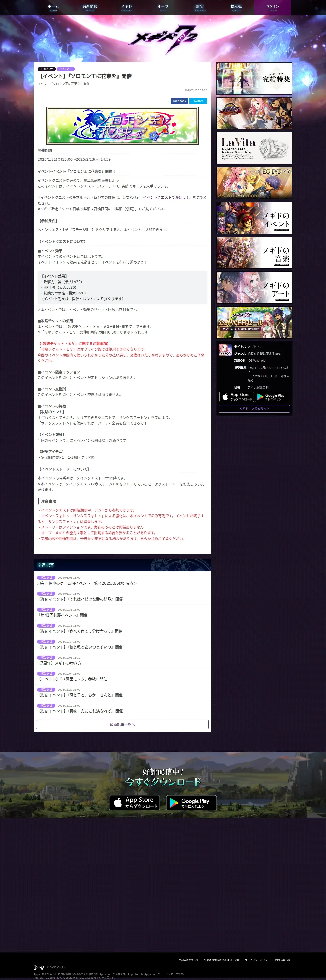Open the お問い合わせ footer link
Viewport: 326px width, 980px height.
click(283, 960)
